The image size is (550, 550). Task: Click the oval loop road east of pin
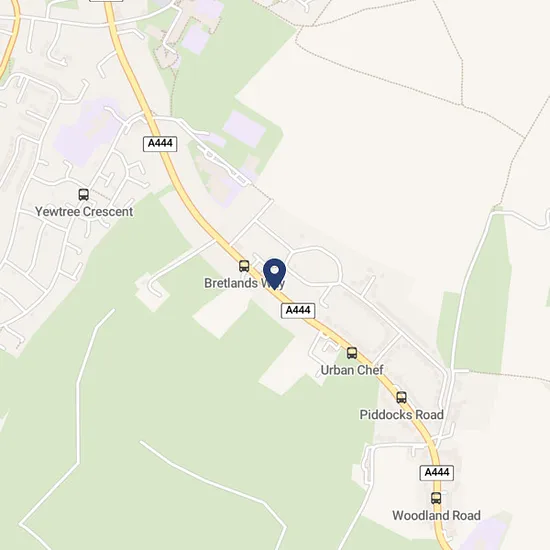tap(314, 266)
